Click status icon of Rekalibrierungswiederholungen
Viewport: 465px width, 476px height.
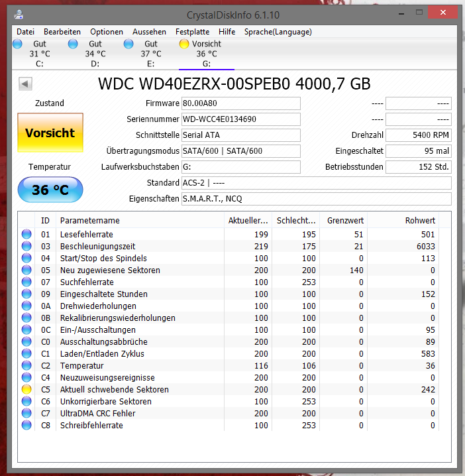(x=26, y=318)
